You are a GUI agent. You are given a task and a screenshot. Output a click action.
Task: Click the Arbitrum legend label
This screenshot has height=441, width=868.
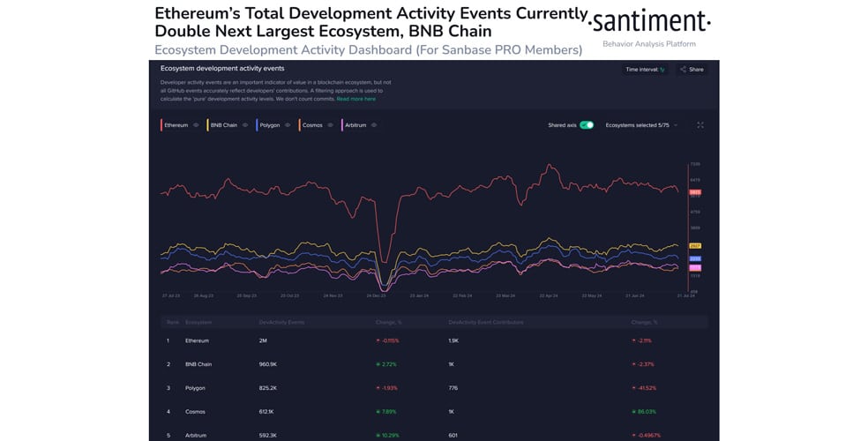[355, 125]
